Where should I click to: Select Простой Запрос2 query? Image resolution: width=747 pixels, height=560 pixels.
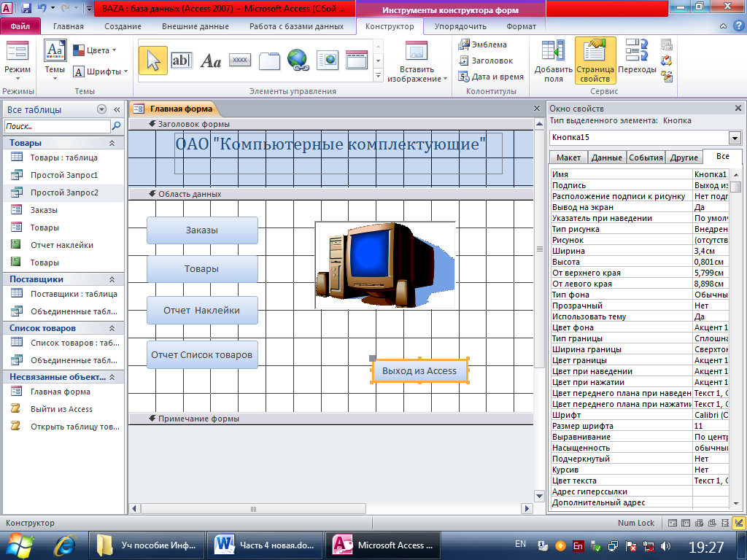coord(64,192)
